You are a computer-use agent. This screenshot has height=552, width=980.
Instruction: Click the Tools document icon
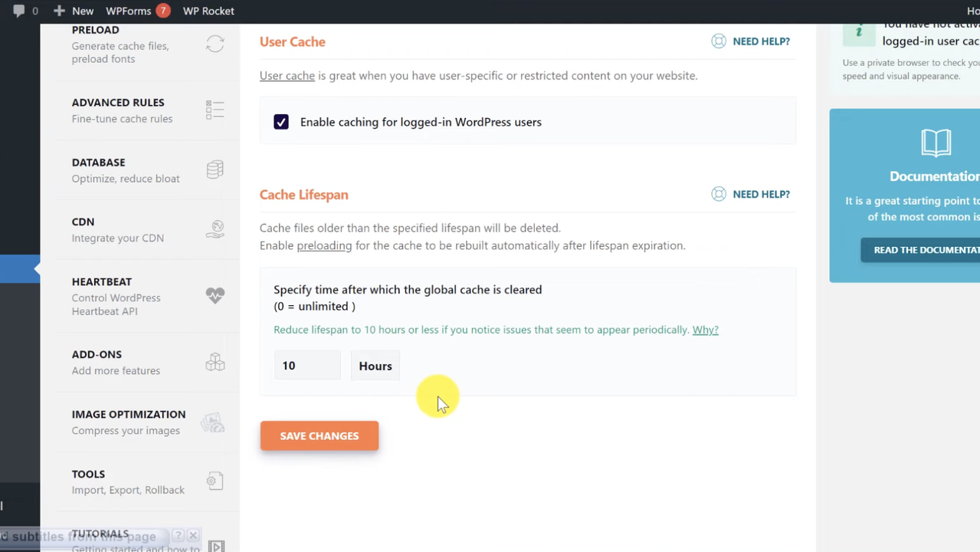tap(215, 481)
